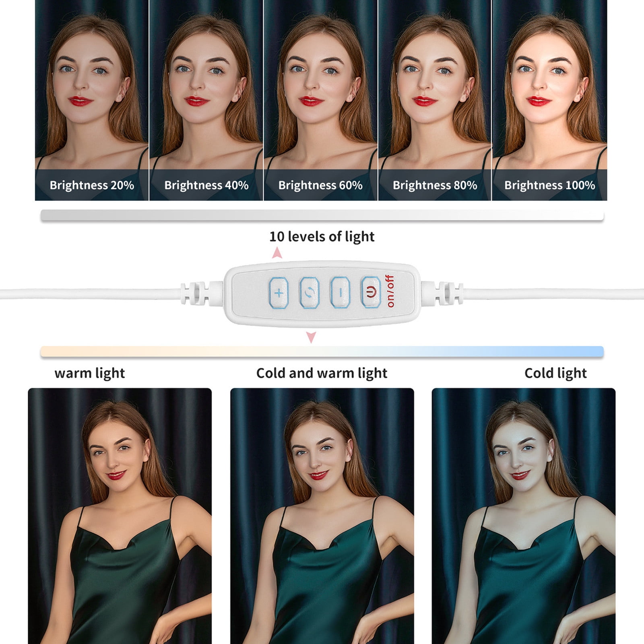Click the "Brightness 100%" caption

[550, 185]
